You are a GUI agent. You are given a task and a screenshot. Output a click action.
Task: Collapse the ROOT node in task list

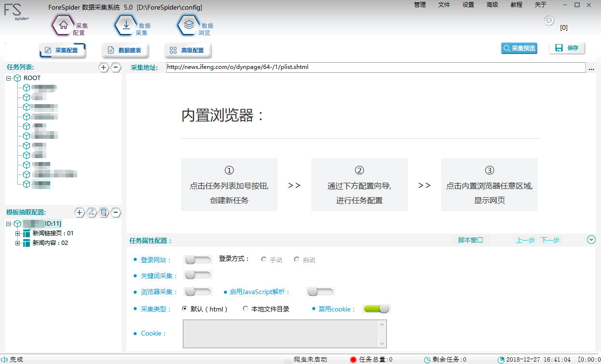[9, 78]
